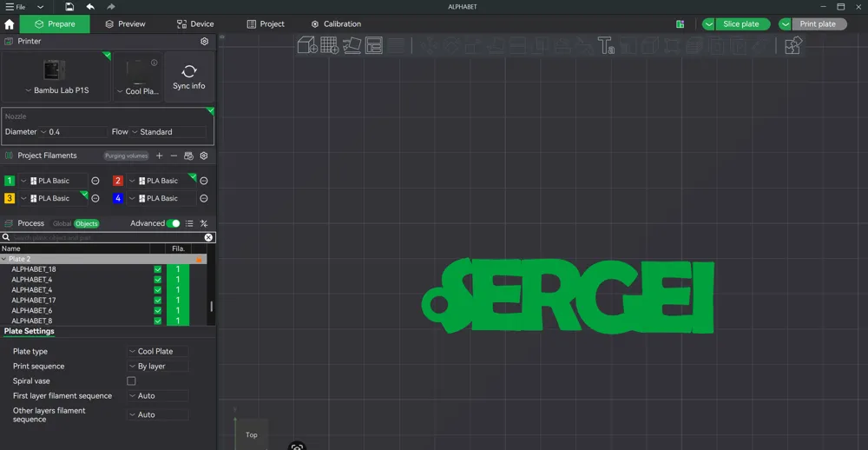Click the Redo arrow icon
The image size is (868, 450).
point(111,7)
